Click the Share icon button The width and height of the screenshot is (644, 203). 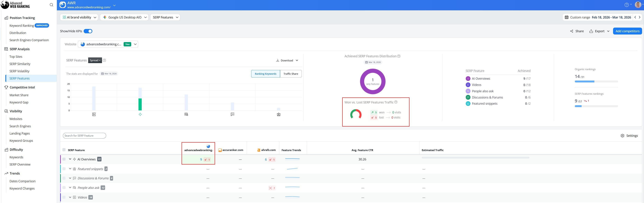click(577, 31)
